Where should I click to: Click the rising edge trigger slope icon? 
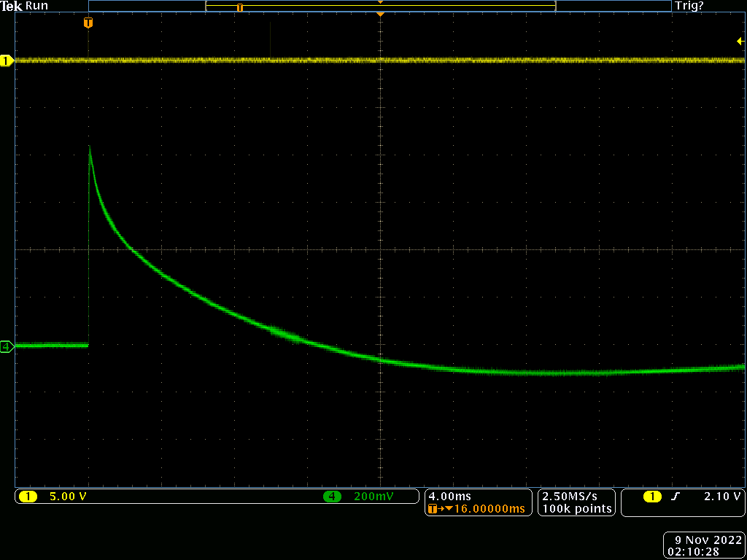[x=675, y=497]
